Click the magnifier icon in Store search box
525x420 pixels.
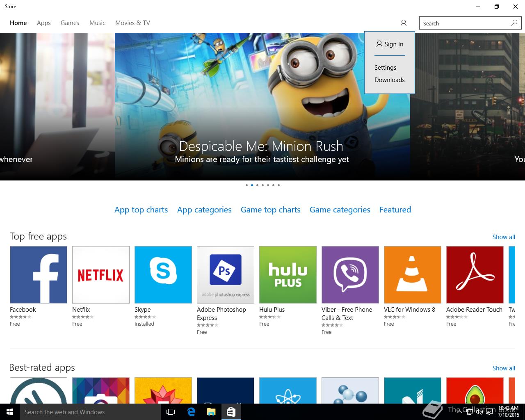(514, 23)
